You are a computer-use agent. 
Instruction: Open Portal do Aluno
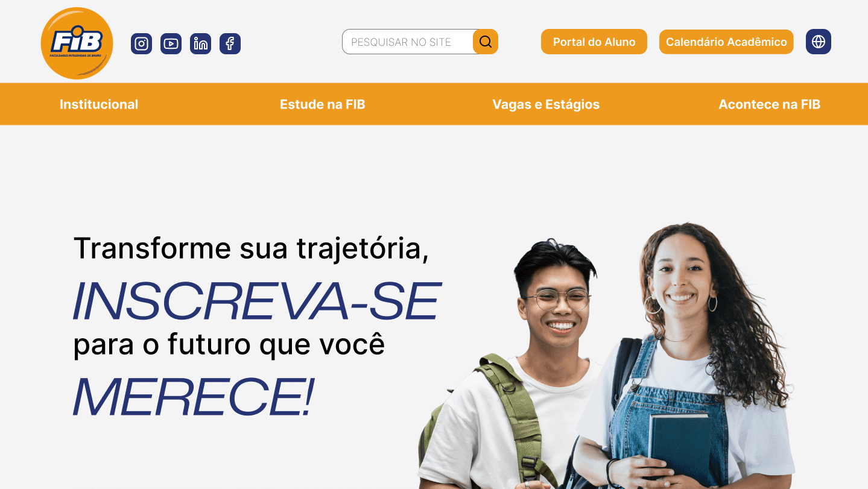tap(594, 42)
